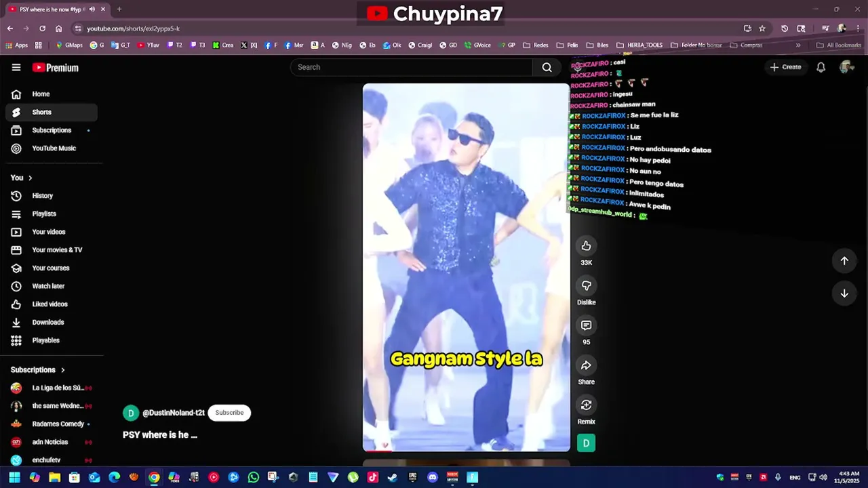The height and width of the screenshot is (488, 868).
Task: Open Your movies & TV
Action: click(x=52, y=250)
